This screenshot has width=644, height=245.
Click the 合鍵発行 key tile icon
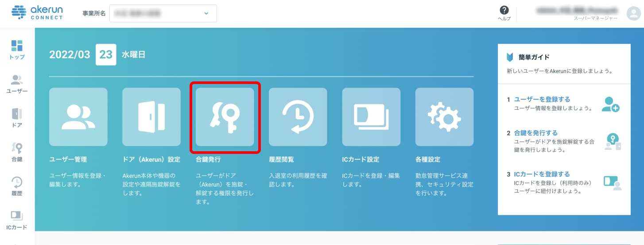[225, 117]
